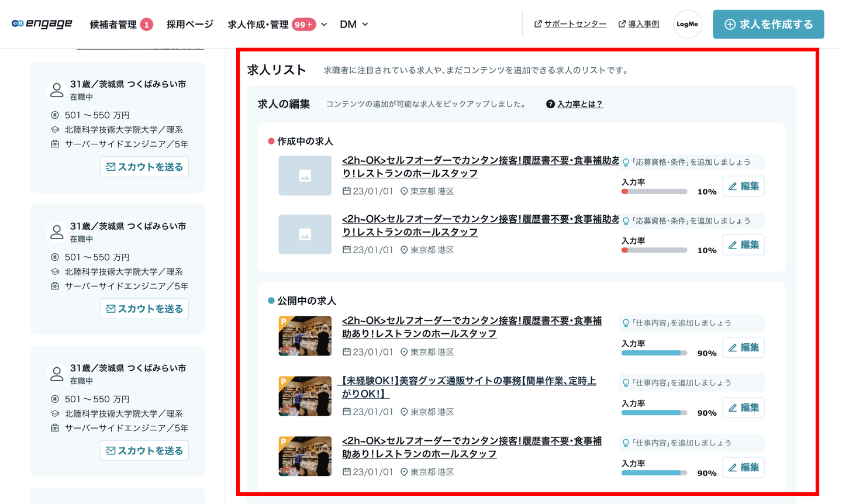Click the 公開中の求人 section heading

click(306, 301)
